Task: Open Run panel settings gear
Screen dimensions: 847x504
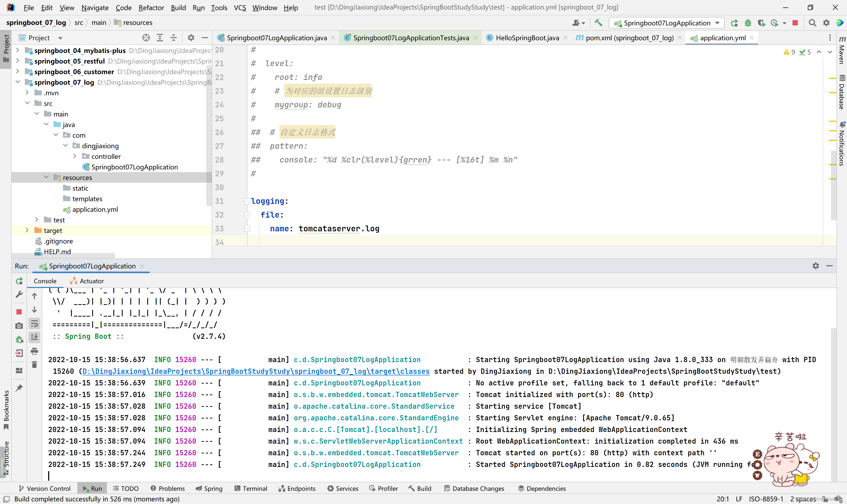Action: tap(816, 266)
